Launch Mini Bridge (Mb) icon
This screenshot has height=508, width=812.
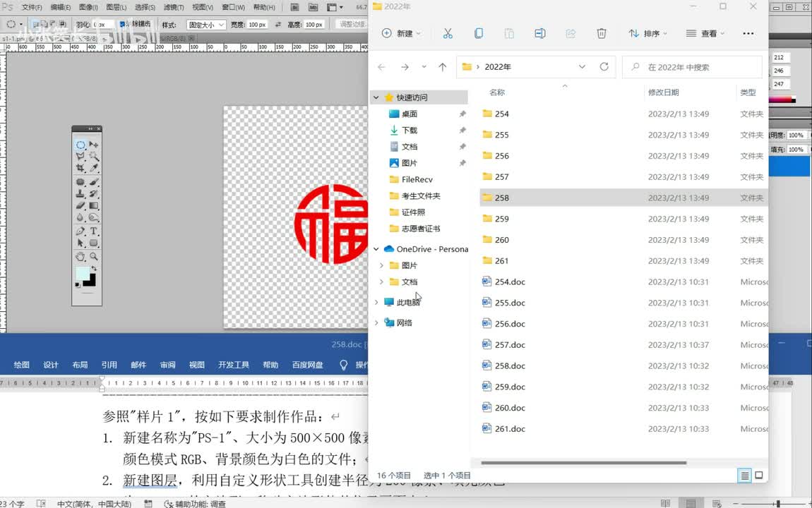[314, 7]
